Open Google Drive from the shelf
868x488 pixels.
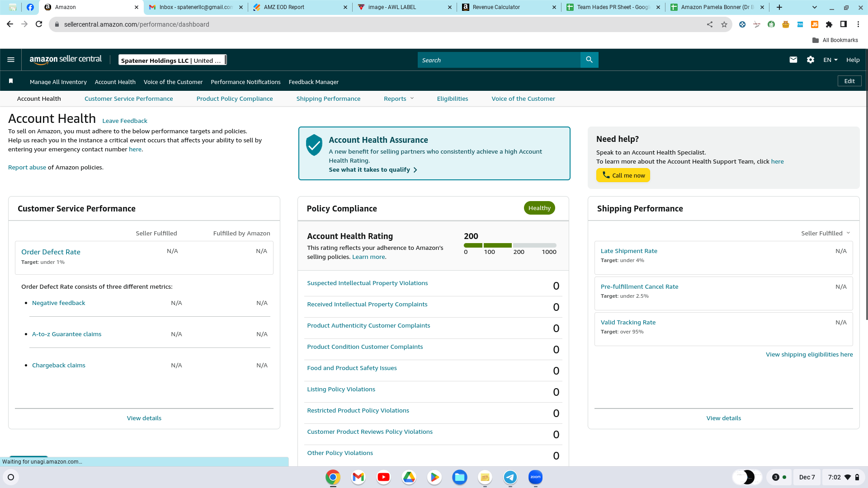[x=409, y=477]
